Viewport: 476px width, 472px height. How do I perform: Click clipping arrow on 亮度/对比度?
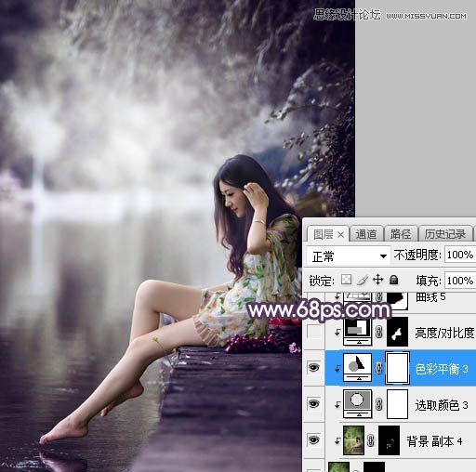coord(337,333)
